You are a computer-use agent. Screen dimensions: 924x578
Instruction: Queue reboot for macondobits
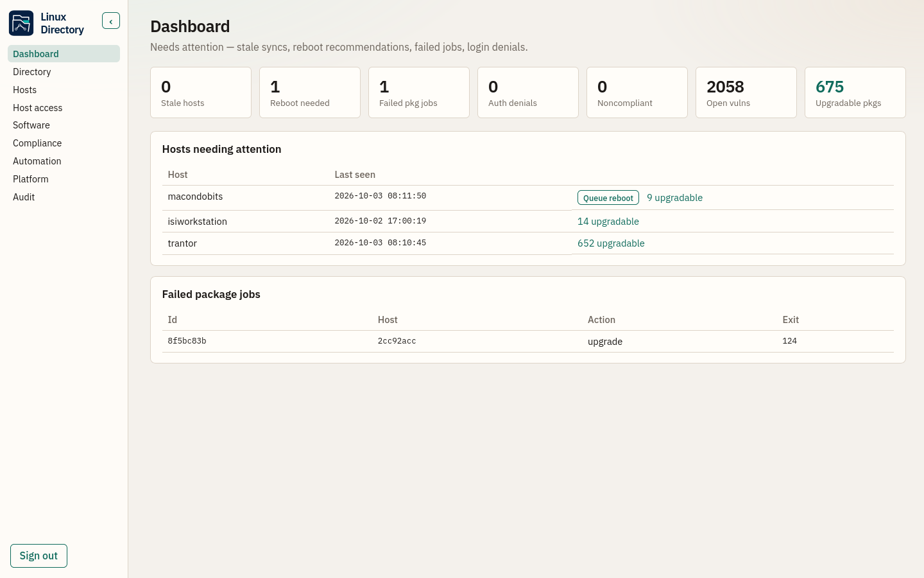tap(608, 198)
